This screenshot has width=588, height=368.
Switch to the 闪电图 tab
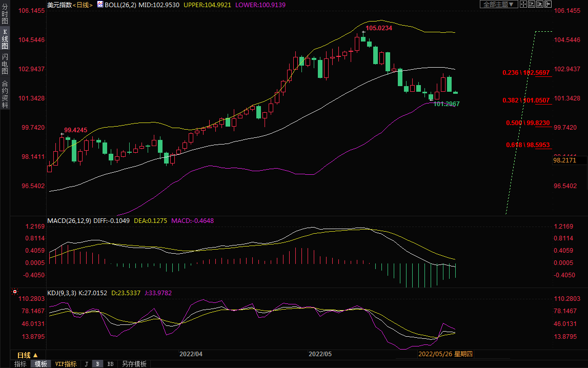[x=5, y=64]
